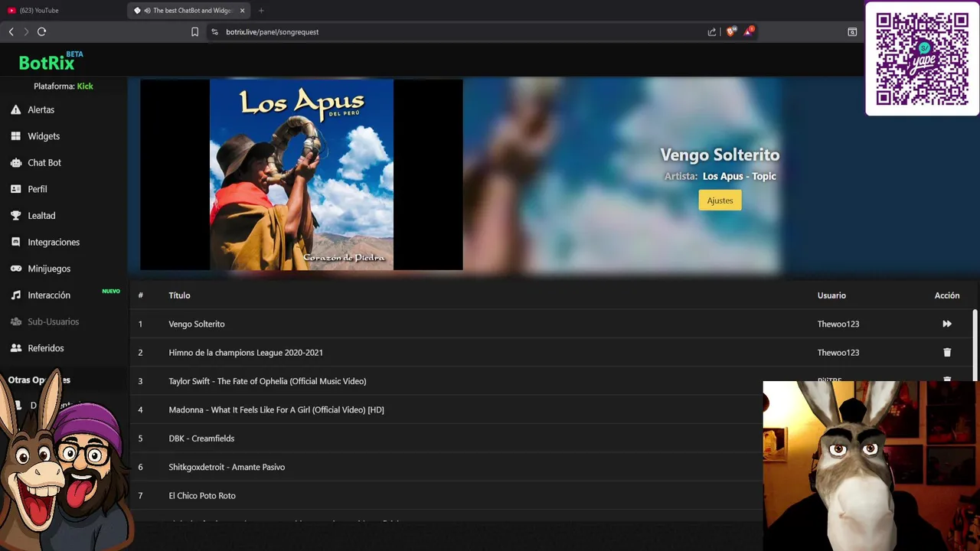The image size is (980, 551).
Task: Click Los Apus - Topic artist name
Action: (740, 176)
